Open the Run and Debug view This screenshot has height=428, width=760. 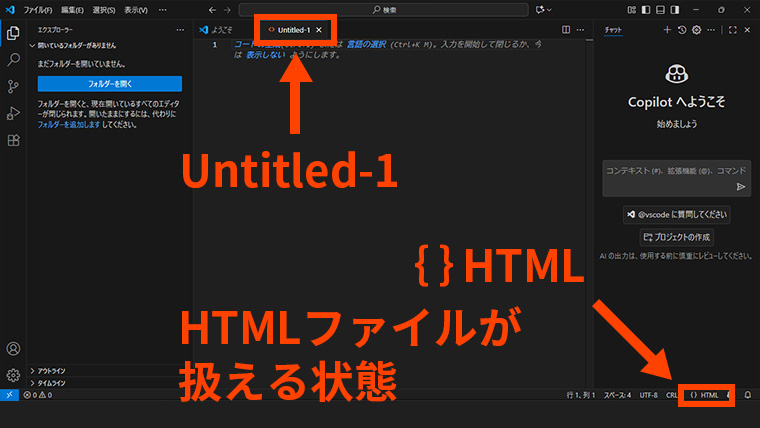13,114
